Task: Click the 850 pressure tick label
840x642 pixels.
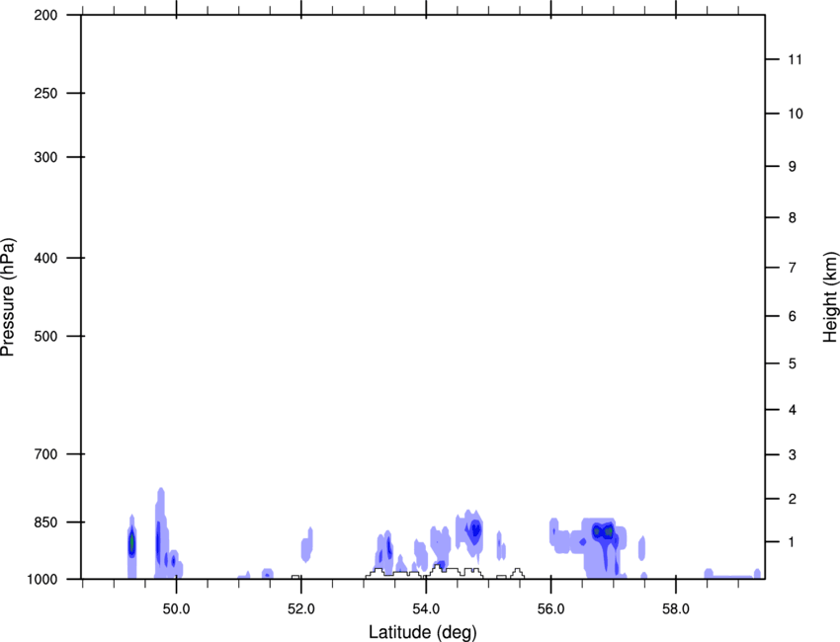Action: point(46,522)
